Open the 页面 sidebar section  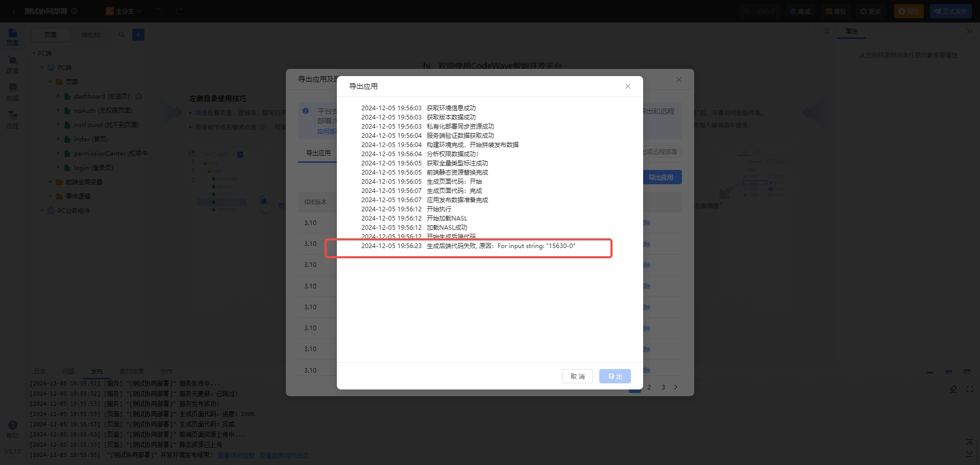(x=13, y=37)
